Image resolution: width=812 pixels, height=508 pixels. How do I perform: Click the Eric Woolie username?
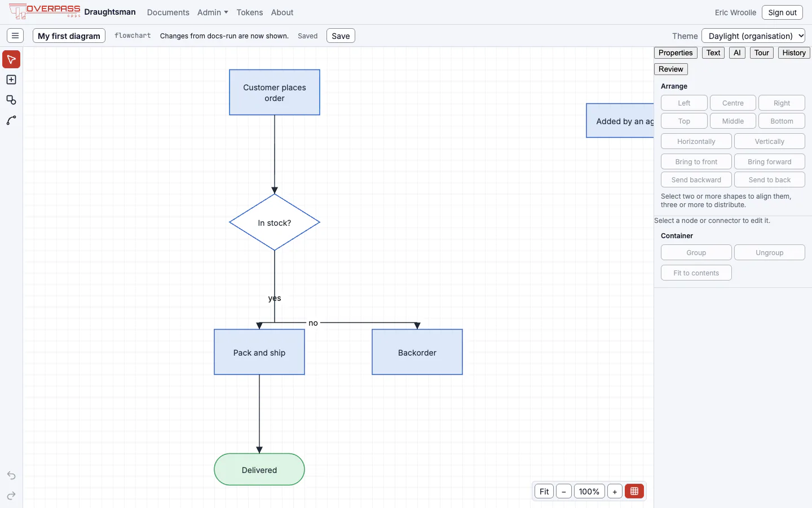tap(735, 12)
